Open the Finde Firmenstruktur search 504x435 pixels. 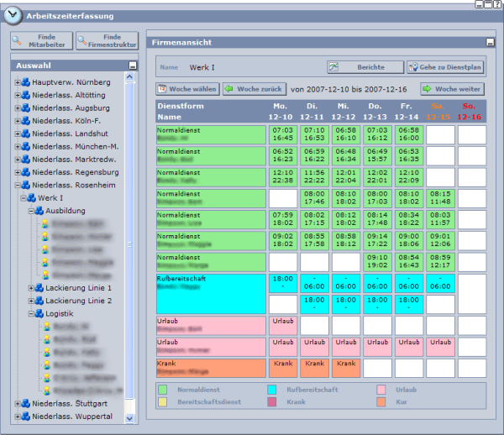(x=108, y=41)
